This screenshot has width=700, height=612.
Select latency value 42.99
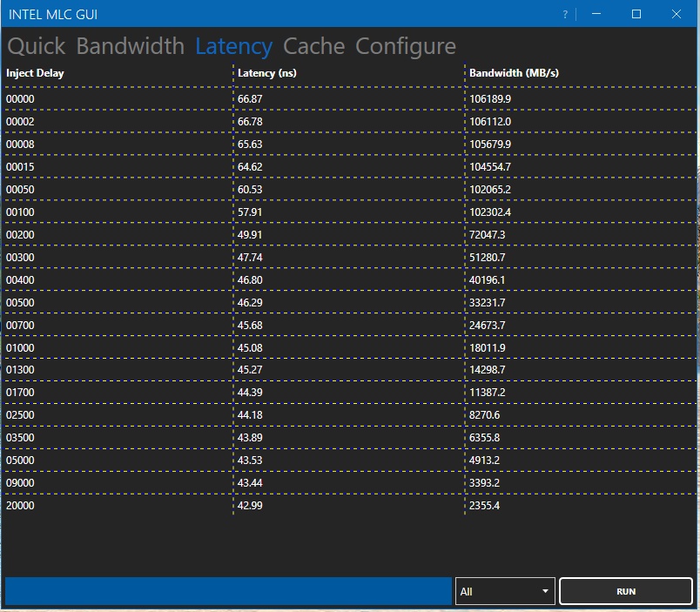coord(250,506)
